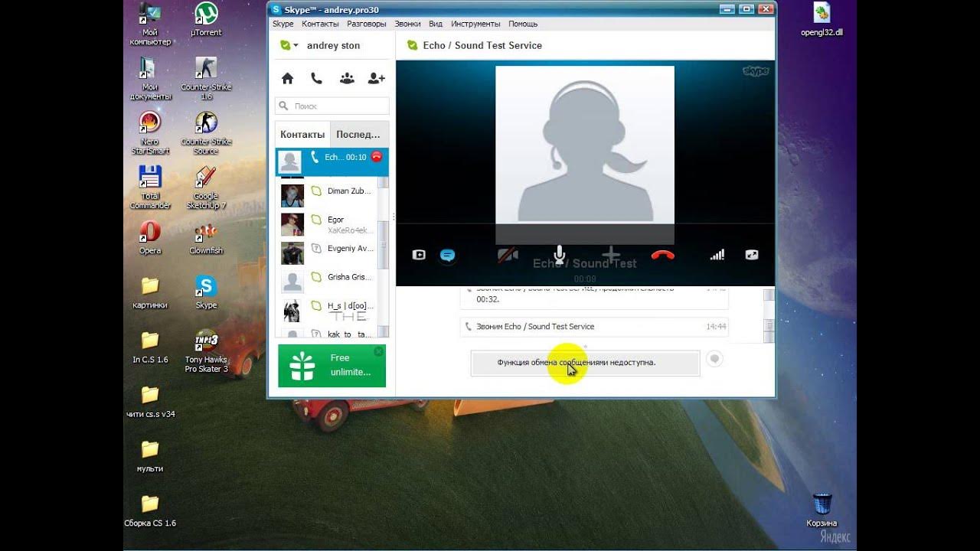Select contact kak to ta...
The image size is (980, 551).
pos(327,333)
